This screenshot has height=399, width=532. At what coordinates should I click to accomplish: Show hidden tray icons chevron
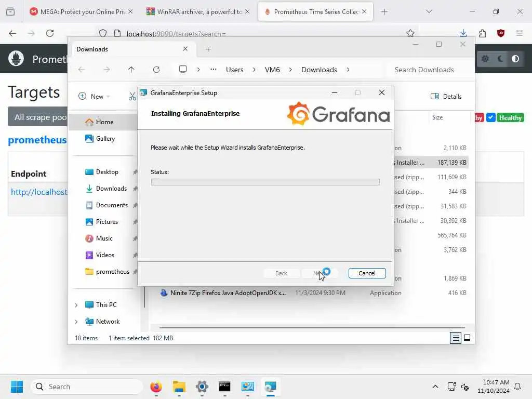(435, 387)
